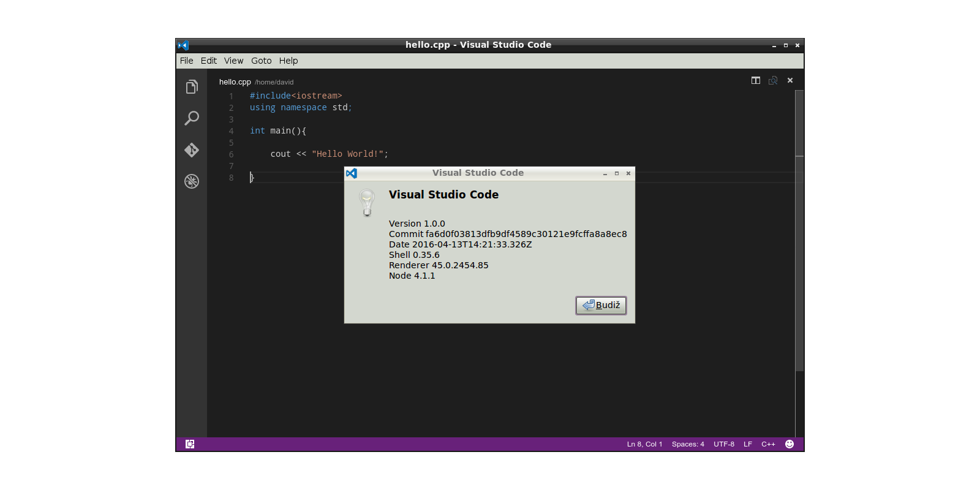Click the #include<iostream> code line
The height and width of the screenshot is (490, 980).
tap(296, 96)
